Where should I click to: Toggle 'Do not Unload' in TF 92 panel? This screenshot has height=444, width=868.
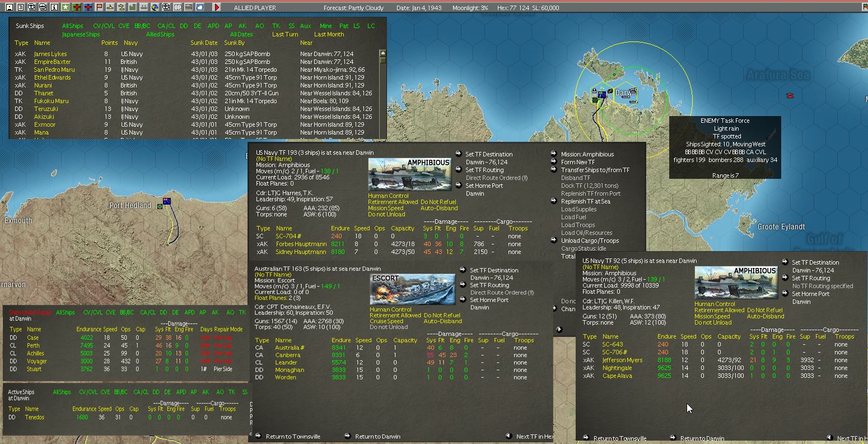tap(713, 322)
